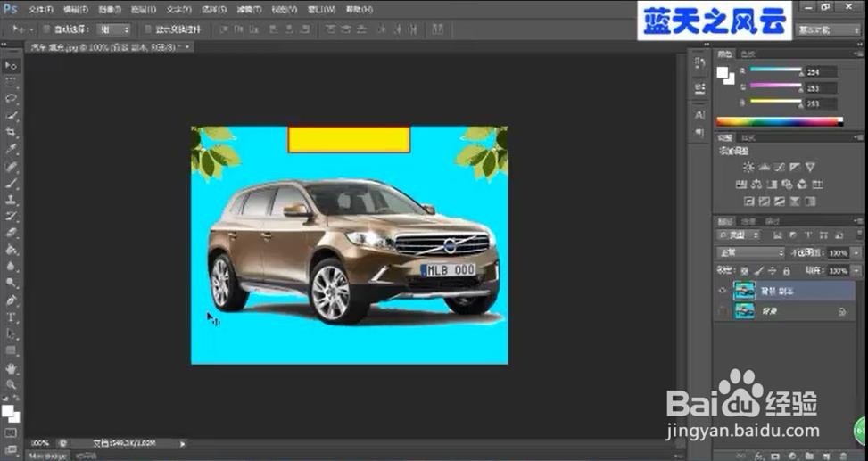Add a layer mask
This screenshot has width=868, height=461.
coord(775,456)
